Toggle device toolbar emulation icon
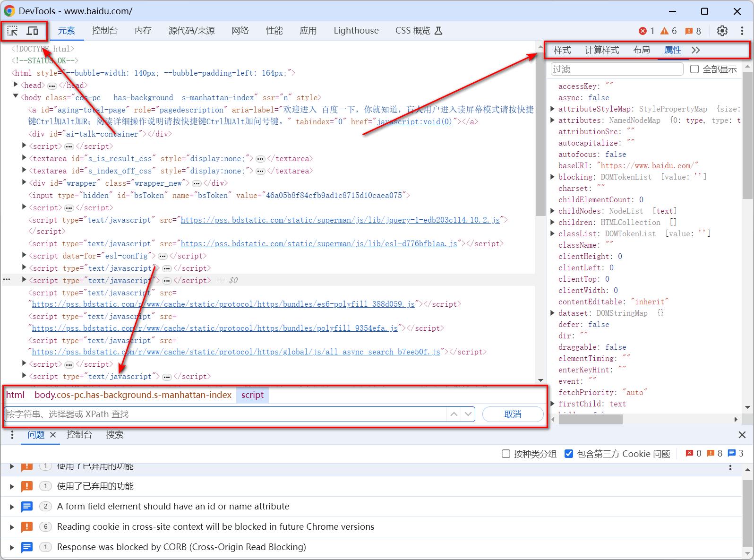Image resolution: width=754 pixels, height=560 pixels. [x=32, y=31]
